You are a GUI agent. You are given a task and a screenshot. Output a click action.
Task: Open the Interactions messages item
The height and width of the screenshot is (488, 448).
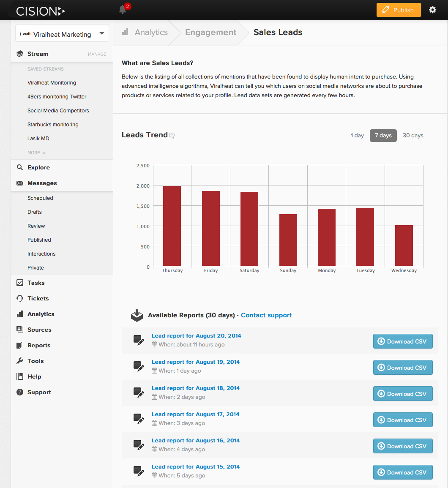[41, 254]
